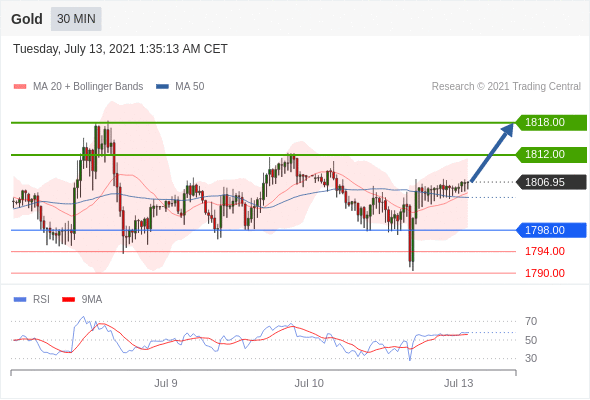590x400 pixels.
Task: Click the 1794.00 support label
Action: click(x=545, y=251)
